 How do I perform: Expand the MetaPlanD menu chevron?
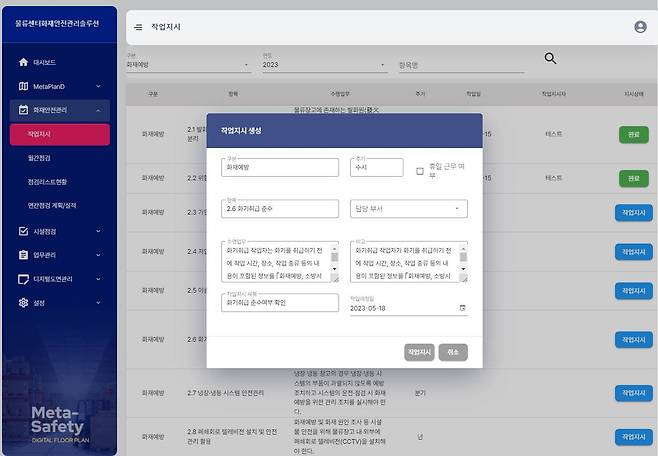(98, 86)
